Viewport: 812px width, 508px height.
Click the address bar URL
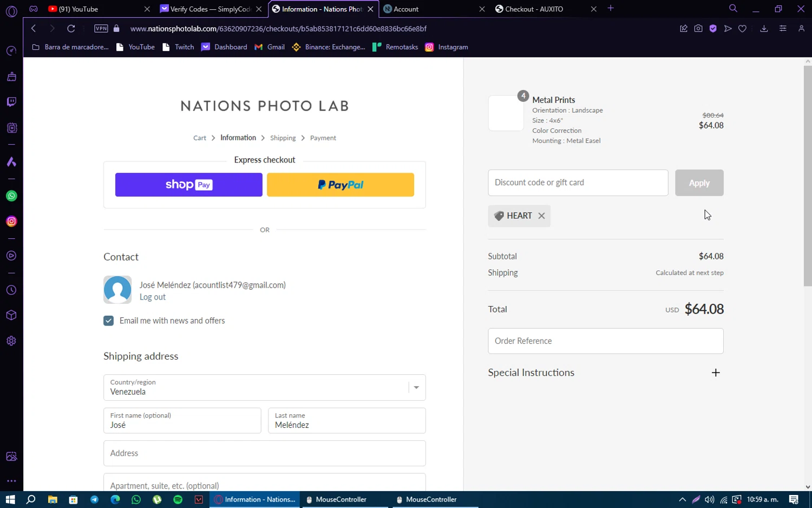278,29
